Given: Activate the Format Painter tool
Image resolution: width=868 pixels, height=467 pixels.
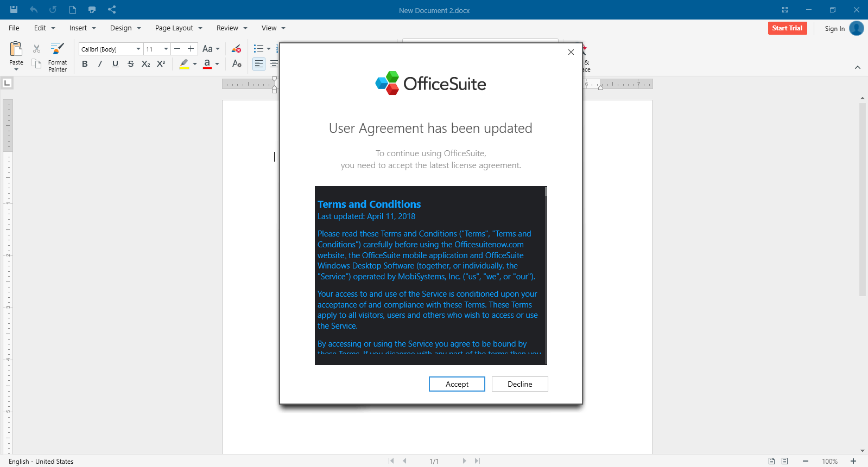Looking at the screenshot, I should (x=57, y=57).
